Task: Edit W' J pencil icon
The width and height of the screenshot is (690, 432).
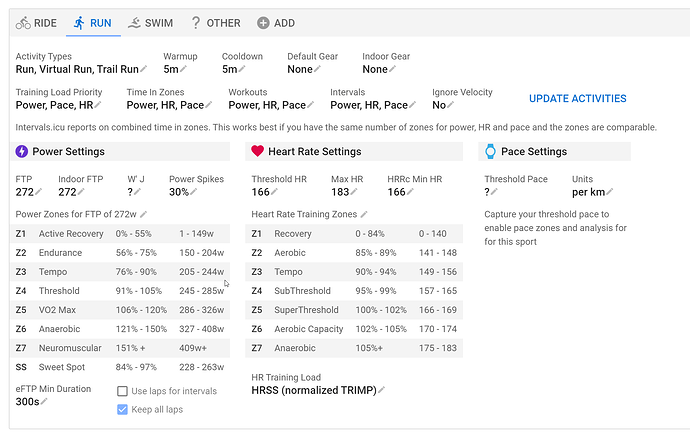Action: click(138, 191)
